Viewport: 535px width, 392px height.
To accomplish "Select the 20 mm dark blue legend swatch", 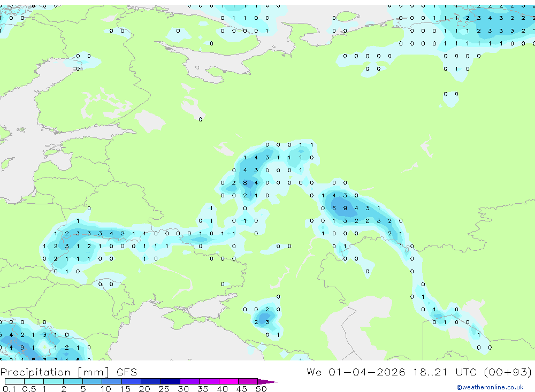I will [150, 381].
